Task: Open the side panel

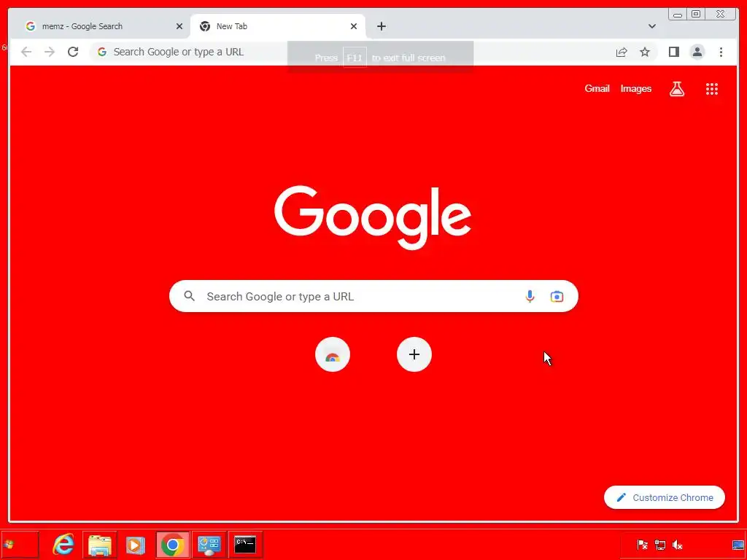Action: pos(673,52)
